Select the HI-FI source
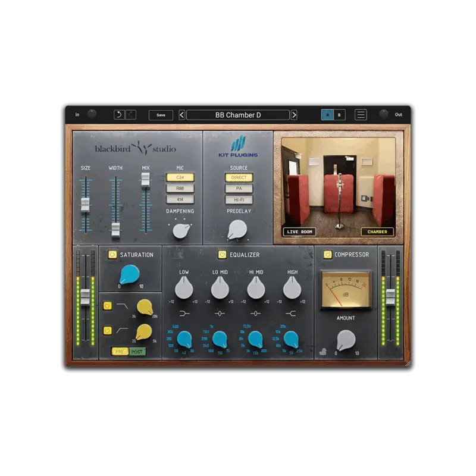Viewport: 476px width, 476px height. [x=239, y=200]
